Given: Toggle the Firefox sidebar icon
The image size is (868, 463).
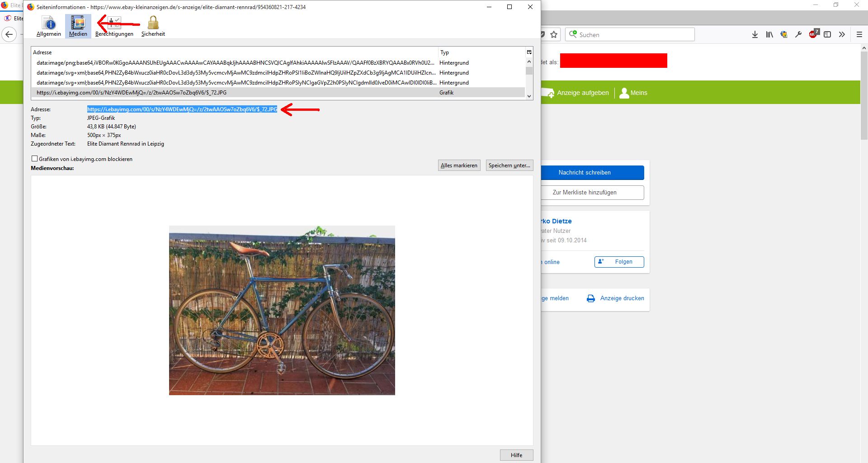Looking at the screenshot, I should click(827, 35).
